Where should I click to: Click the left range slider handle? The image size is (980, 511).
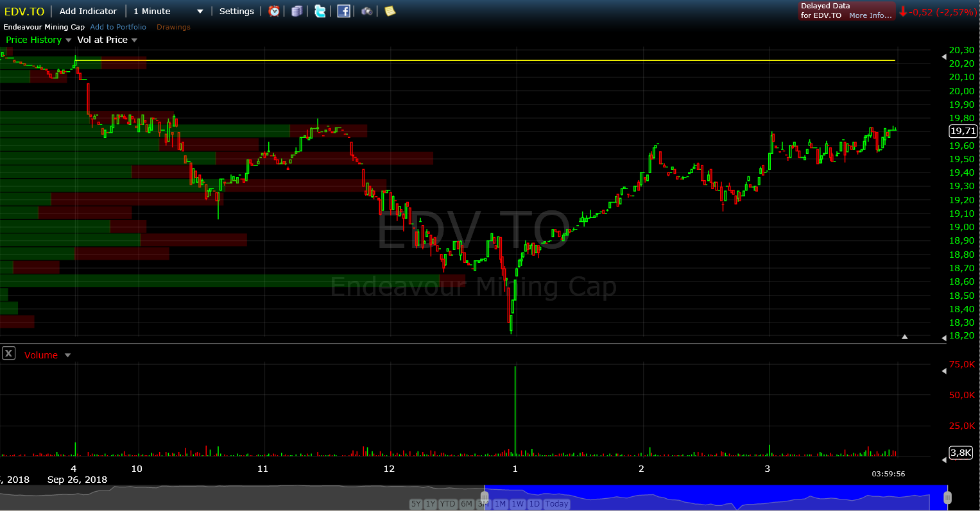pyautogui.click(x=485, y=497)
